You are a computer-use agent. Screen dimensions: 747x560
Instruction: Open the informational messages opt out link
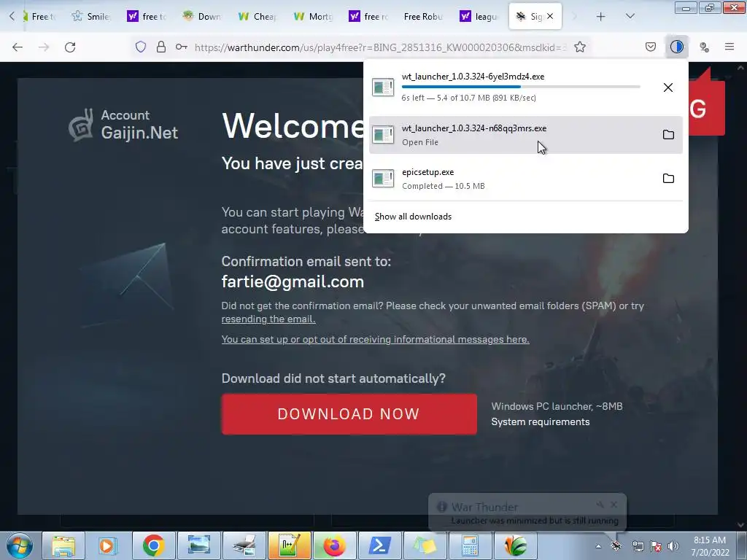click(x=376, y=340)
